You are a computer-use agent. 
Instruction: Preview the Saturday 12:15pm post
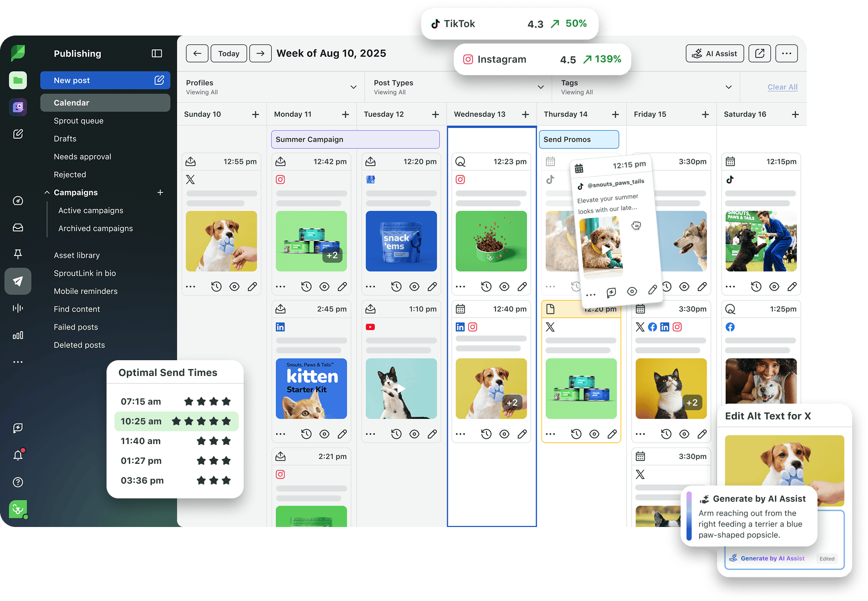(774, 287)
